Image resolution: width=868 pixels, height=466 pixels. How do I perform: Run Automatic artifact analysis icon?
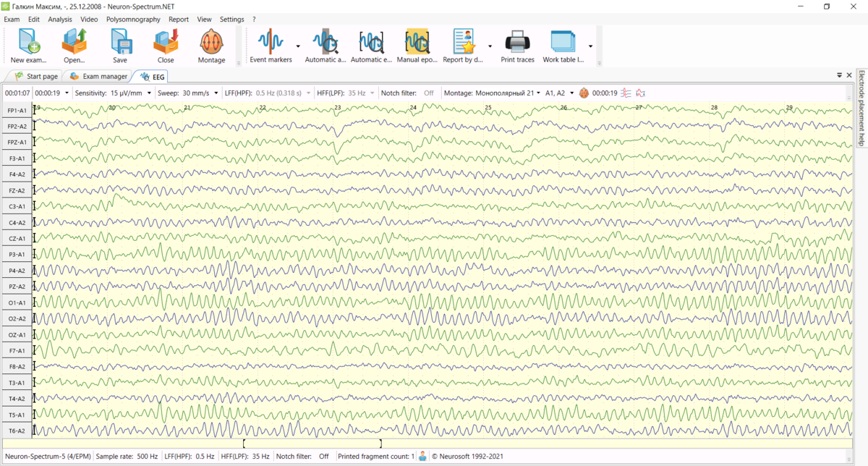pos(325,42)
